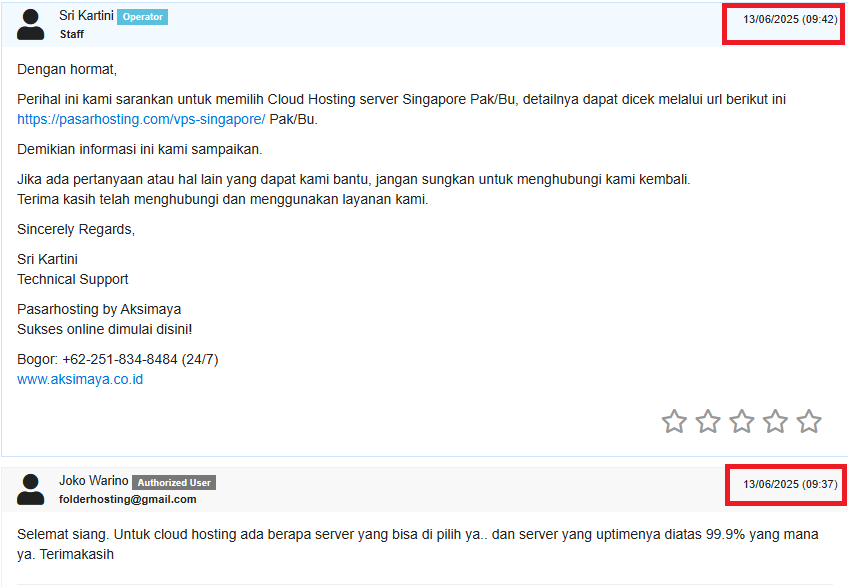
Task: Click the Staff role label
Action: 72,34
